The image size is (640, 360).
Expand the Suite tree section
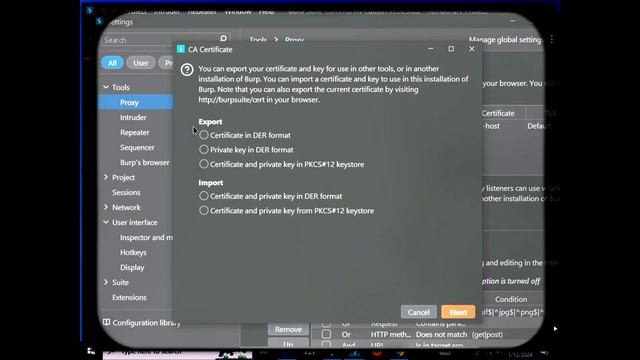[x=106, y=282]
